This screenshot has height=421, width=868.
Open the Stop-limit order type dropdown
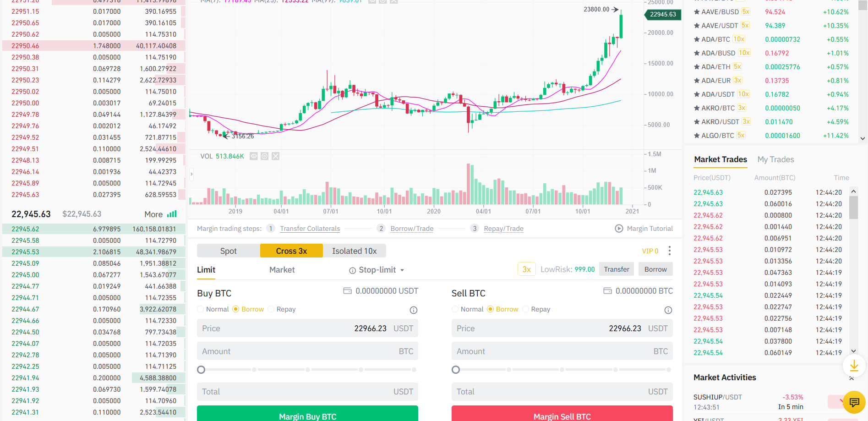click(377, 270)
